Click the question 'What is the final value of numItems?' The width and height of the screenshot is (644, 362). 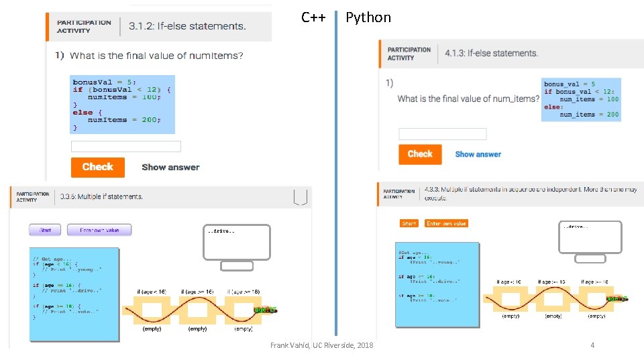click(x=156, y=56)
